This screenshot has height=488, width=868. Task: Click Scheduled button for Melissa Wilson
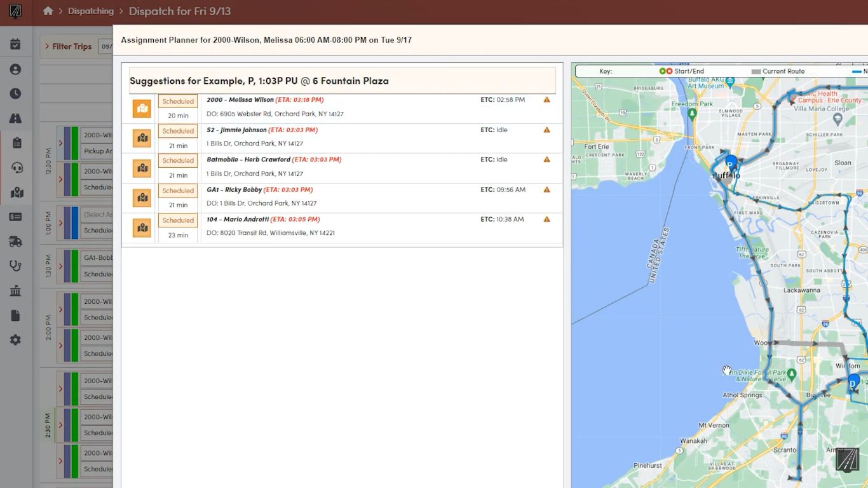pyautogui.click(x=178, y=102)
